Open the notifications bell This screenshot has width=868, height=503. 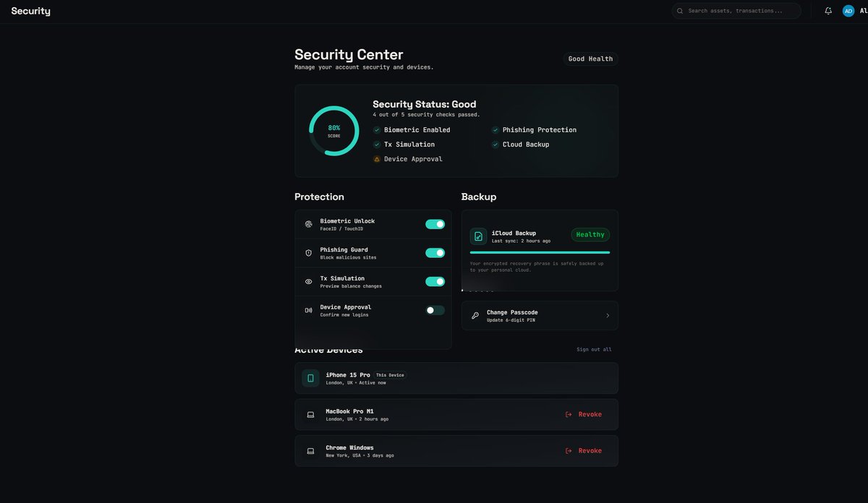[x=828, y=11]
